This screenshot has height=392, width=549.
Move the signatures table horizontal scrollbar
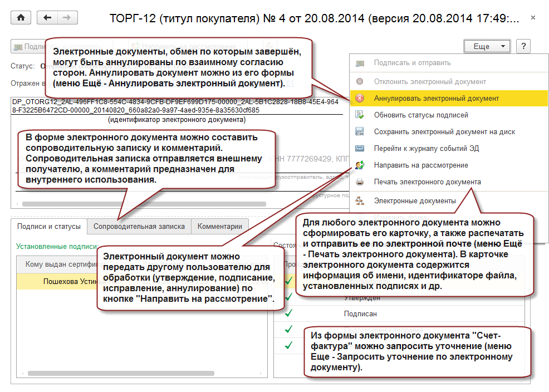pos(121,374)
